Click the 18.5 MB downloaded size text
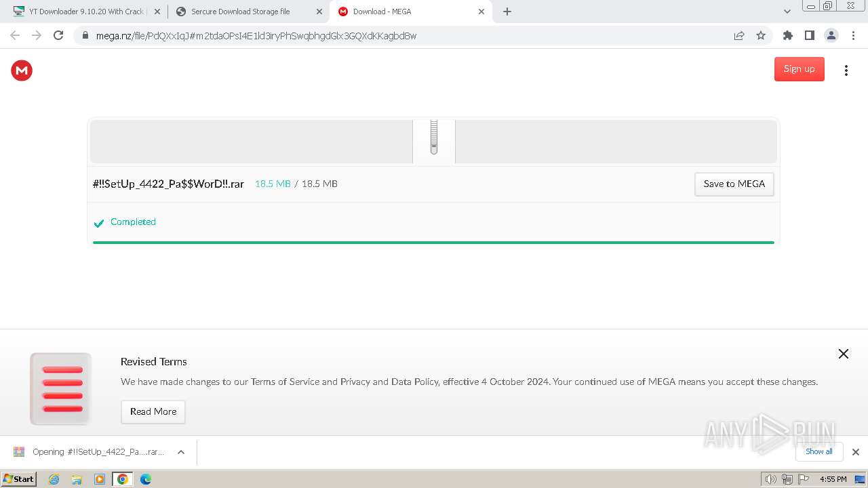Image resolution: width=868 pixels, height=488 pixels. tap(273, 184)
